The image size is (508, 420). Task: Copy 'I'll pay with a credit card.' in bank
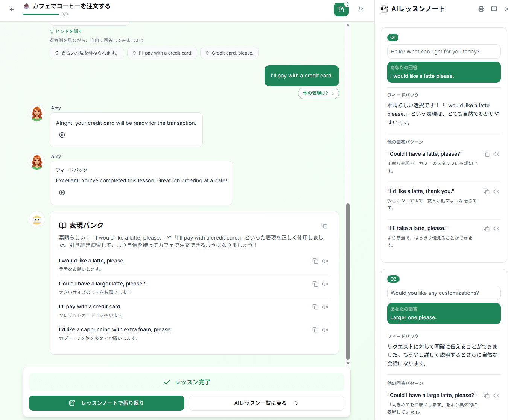click(315, 307)
